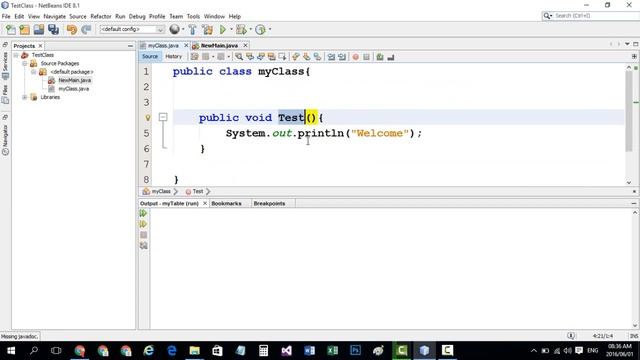Click the Next Bookmark editor toolbar icon
Image resolution: width=640 pixels, height=360 pixels.
point(306,57)
